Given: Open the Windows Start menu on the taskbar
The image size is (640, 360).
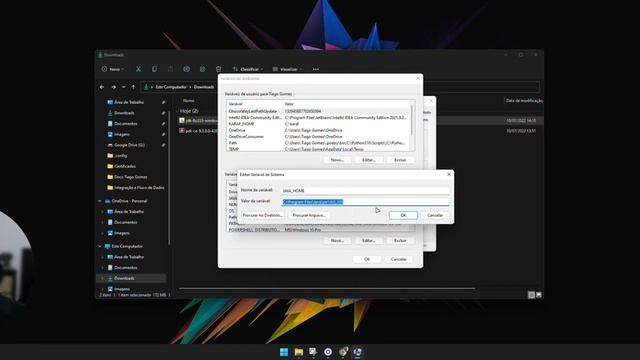Looking at the screenshot, I should click(x=284, y=352).
